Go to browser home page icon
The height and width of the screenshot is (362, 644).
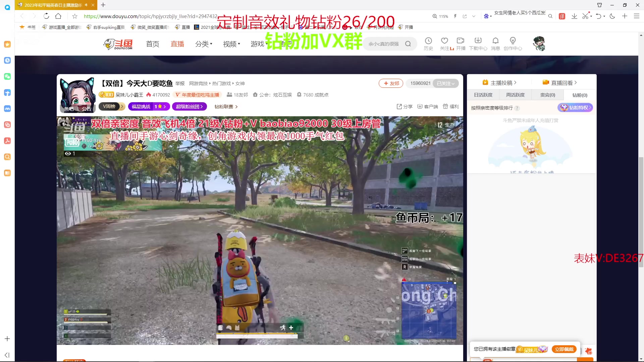point(58,16)
